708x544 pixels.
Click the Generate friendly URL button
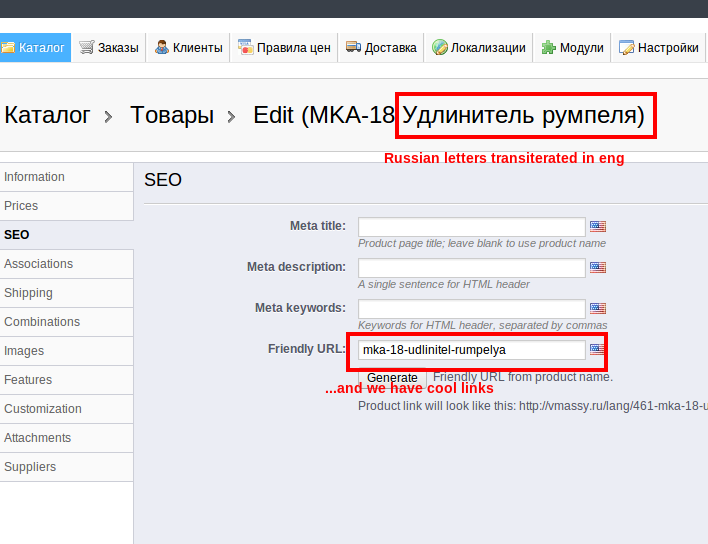(392, 377)
